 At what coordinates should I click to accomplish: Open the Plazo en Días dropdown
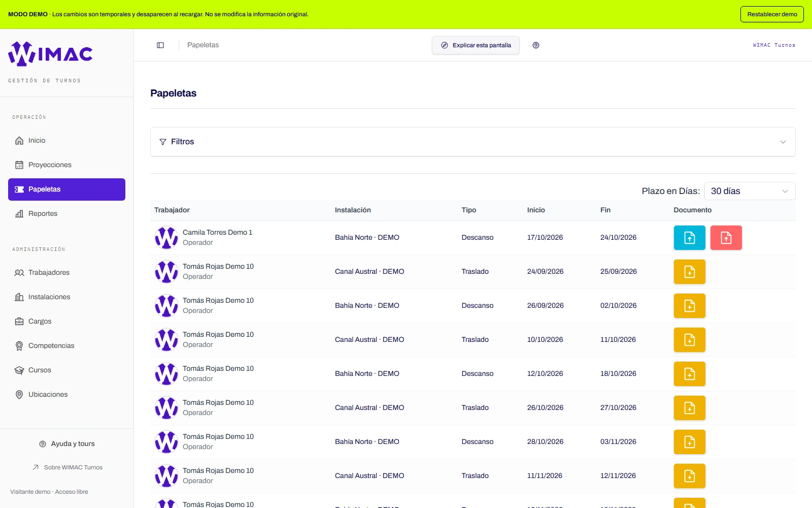(750, 191)
